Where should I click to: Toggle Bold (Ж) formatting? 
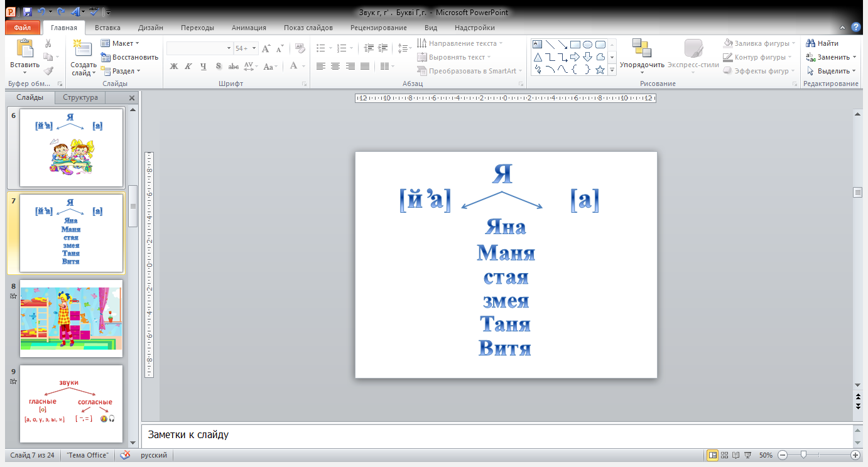click(174, 67)
